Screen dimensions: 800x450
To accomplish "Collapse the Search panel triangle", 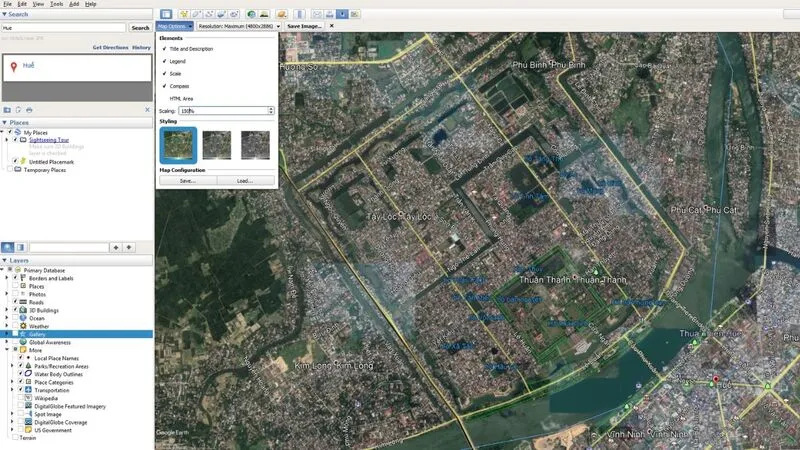I will (4, 14).
